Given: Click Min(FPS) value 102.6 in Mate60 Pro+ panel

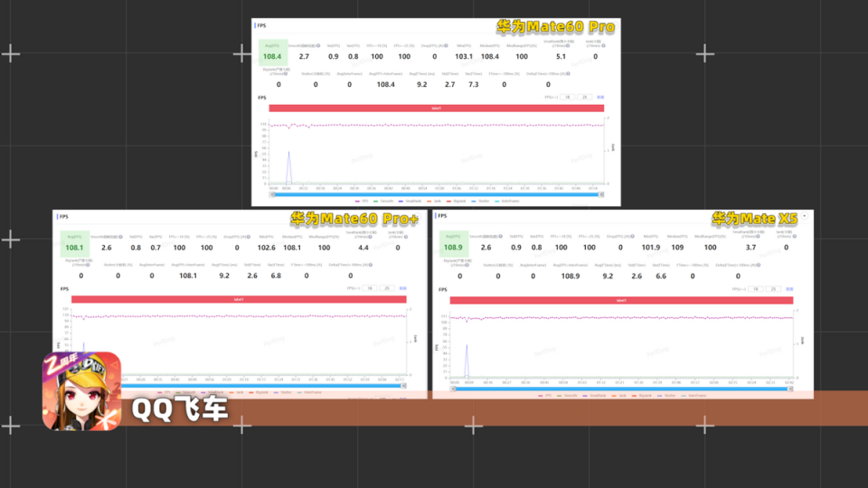Looking at the screenshot, I should click(x=266, y=248).
